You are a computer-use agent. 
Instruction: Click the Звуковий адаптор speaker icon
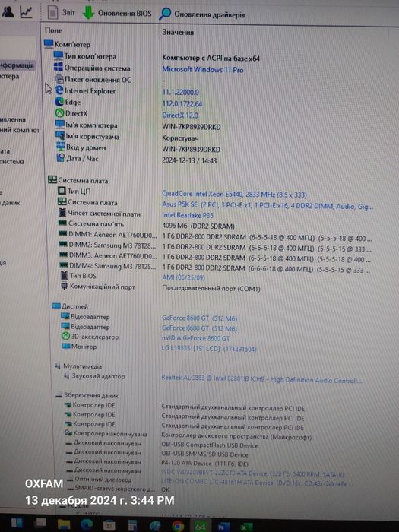pos(67,376)
